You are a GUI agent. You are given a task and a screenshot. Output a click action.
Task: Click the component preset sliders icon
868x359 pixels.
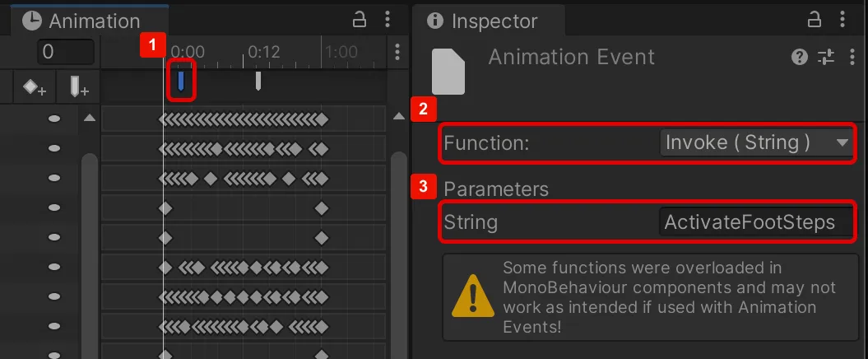825,57
